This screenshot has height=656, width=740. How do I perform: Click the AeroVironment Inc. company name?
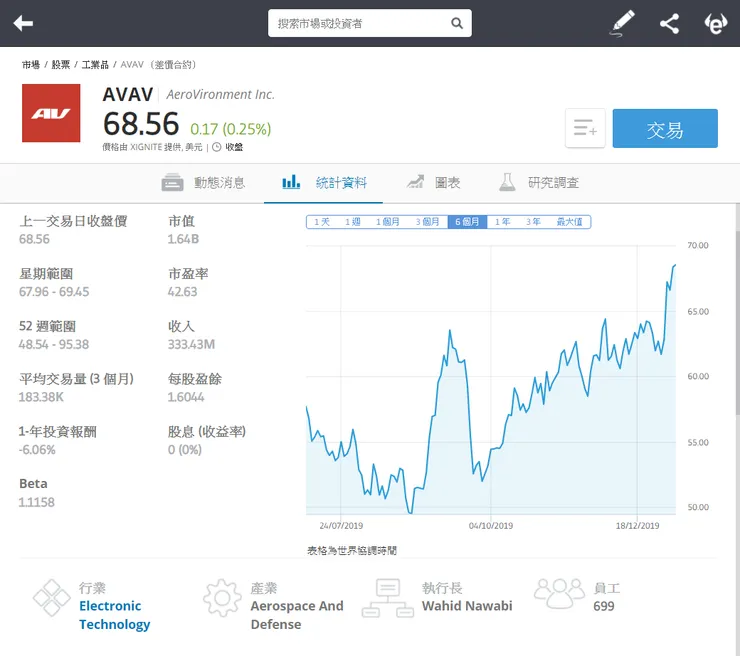pos(220,95)
